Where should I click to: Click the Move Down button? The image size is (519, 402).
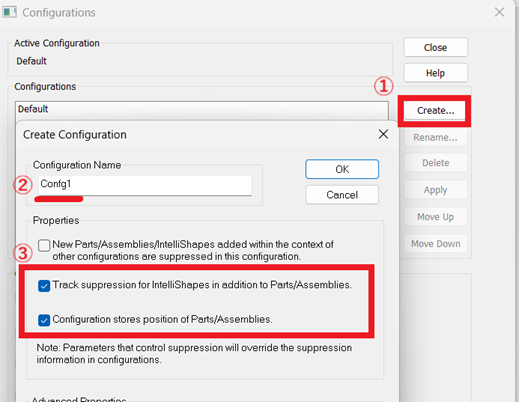pos(436,244)
